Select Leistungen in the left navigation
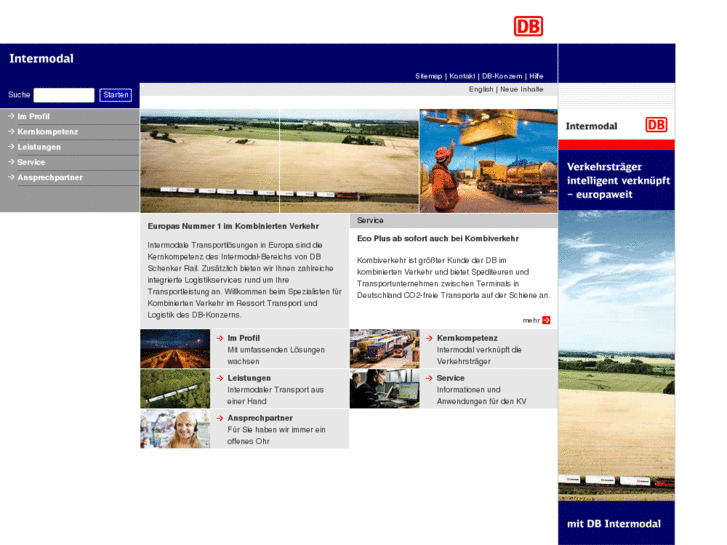 coord(39,147)
